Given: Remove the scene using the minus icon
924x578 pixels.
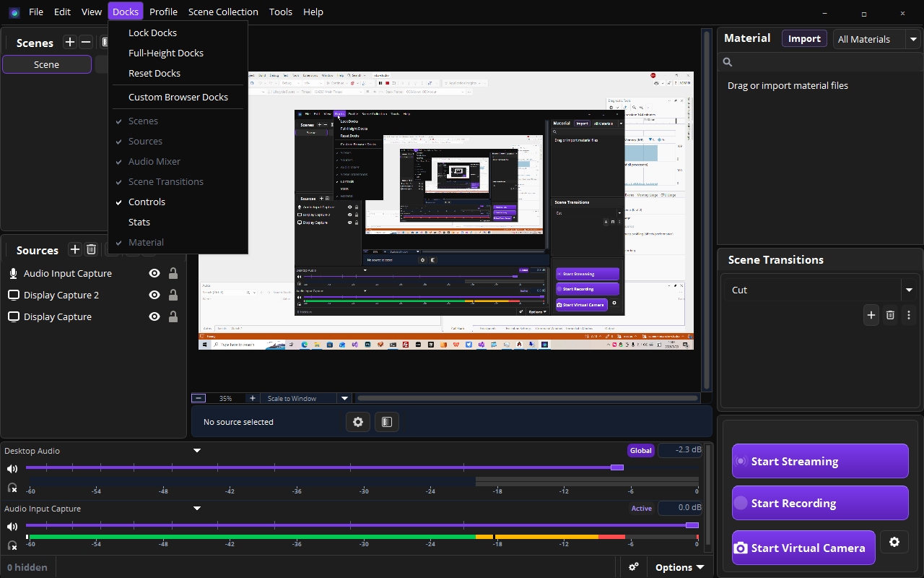Looking at the screenshot, I should click(86, 43).
